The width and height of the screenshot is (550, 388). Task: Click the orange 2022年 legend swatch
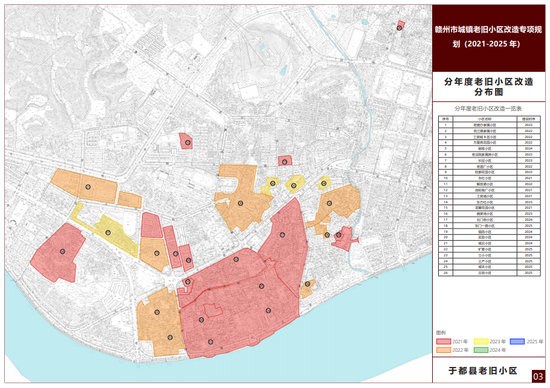click(x=443, y=350)
